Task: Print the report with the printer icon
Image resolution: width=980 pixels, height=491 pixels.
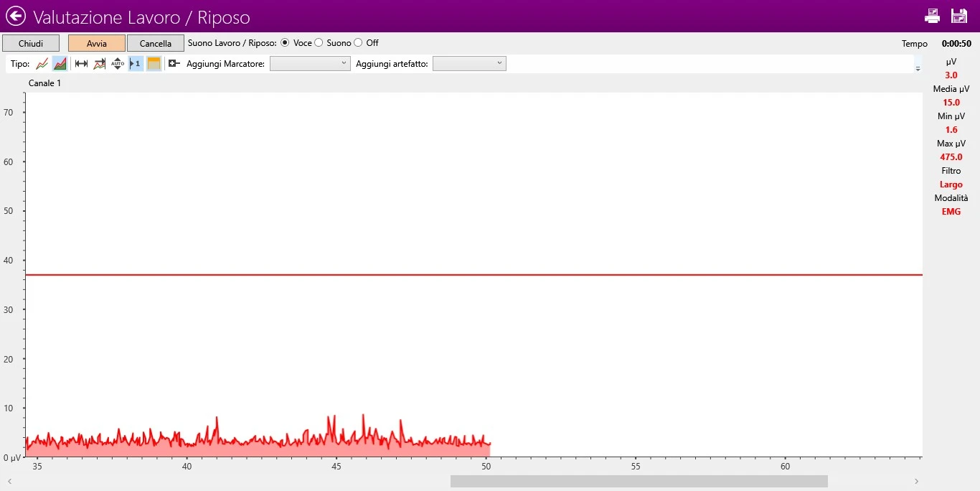Action: 932,16
